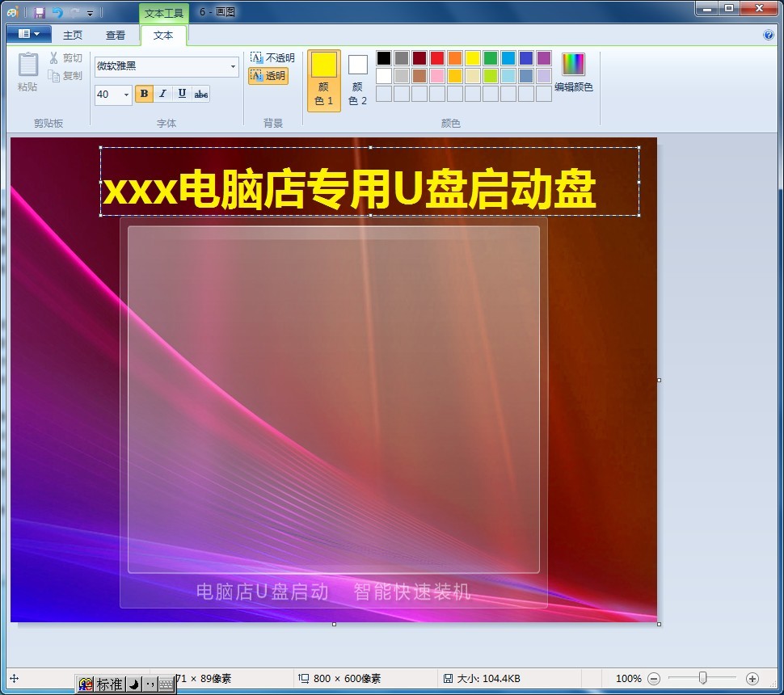This screenshot has width=784, height=695.
Task: Pick the red swatch in the color palette
Action: 437,57
